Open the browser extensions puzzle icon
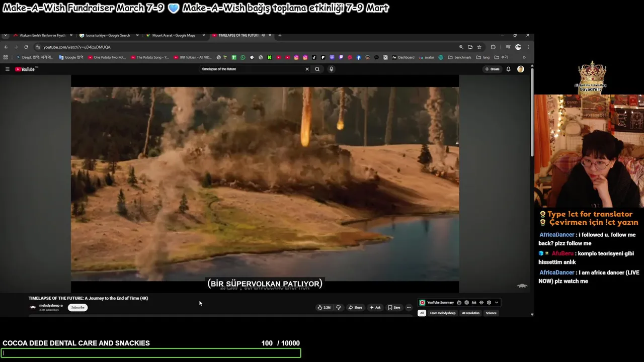 (493, 47)
